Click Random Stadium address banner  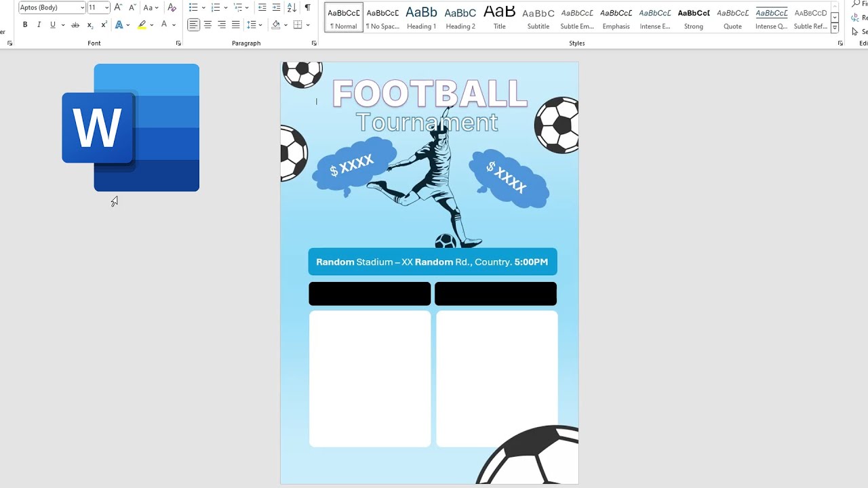tap(433, 262)
